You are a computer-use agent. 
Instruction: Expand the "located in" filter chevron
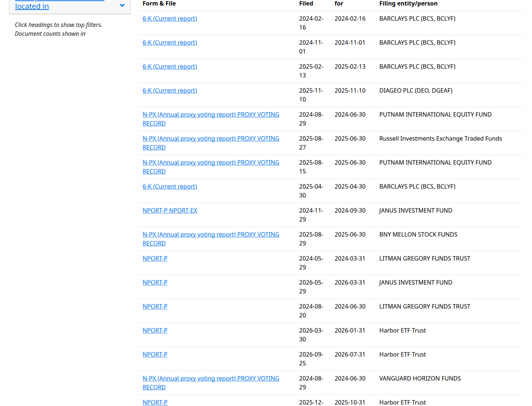(122, 6)
